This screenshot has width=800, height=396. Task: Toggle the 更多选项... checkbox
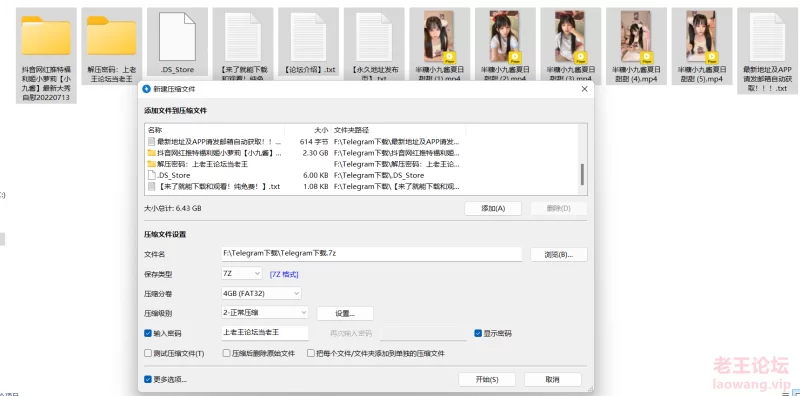coord(148,379)
